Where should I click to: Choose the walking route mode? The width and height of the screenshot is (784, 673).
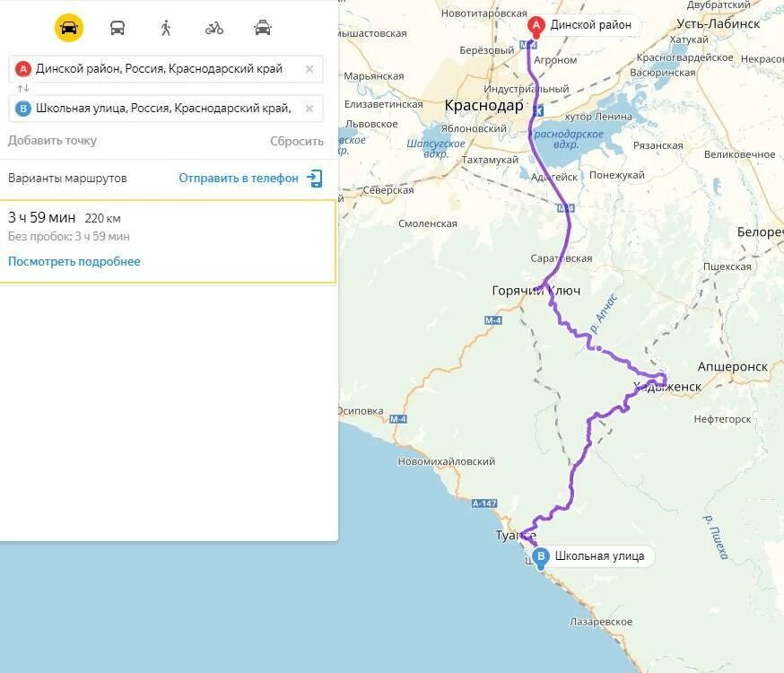pos(166,28)
